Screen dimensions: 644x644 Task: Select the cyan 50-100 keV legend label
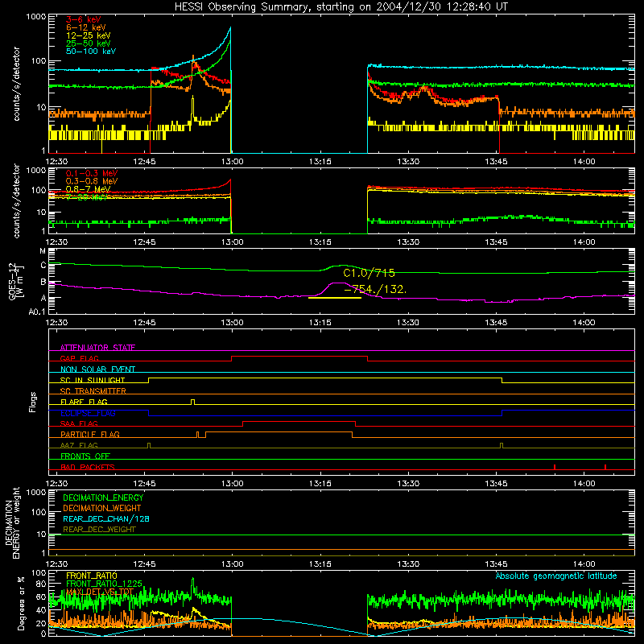(x=91, y=52)
